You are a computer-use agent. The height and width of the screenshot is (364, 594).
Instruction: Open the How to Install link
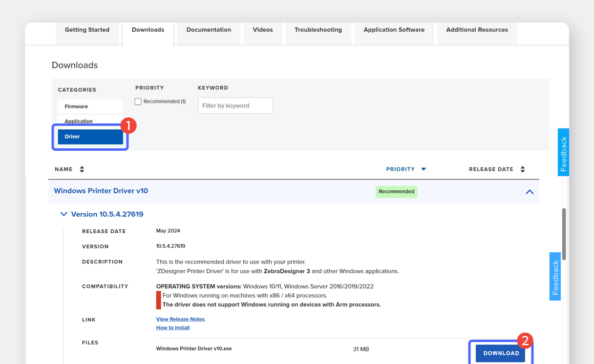click(173, 328)
